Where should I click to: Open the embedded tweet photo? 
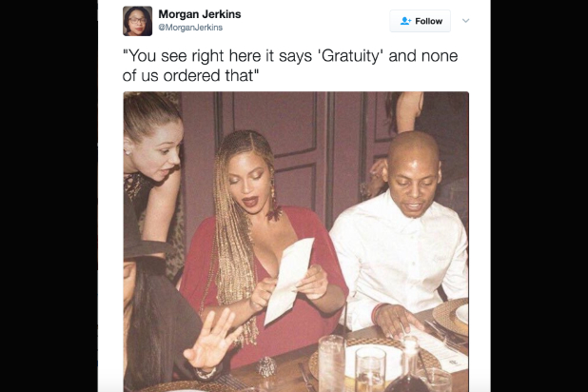pos(296,242)
